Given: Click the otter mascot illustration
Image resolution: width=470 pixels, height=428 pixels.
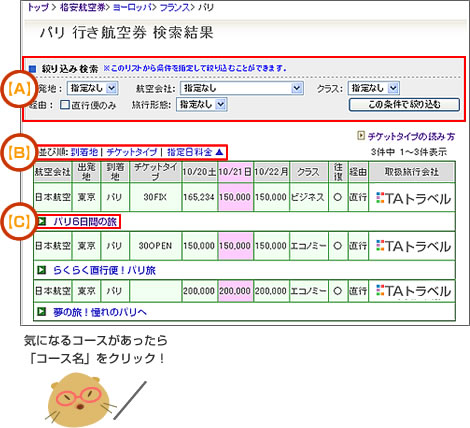Looking at the screenshot, I should pyautogui.click(x=80, y=399).
